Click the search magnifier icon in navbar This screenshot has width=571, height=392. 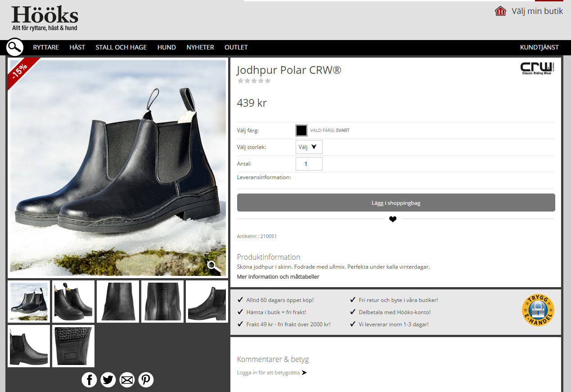[15, 47]
